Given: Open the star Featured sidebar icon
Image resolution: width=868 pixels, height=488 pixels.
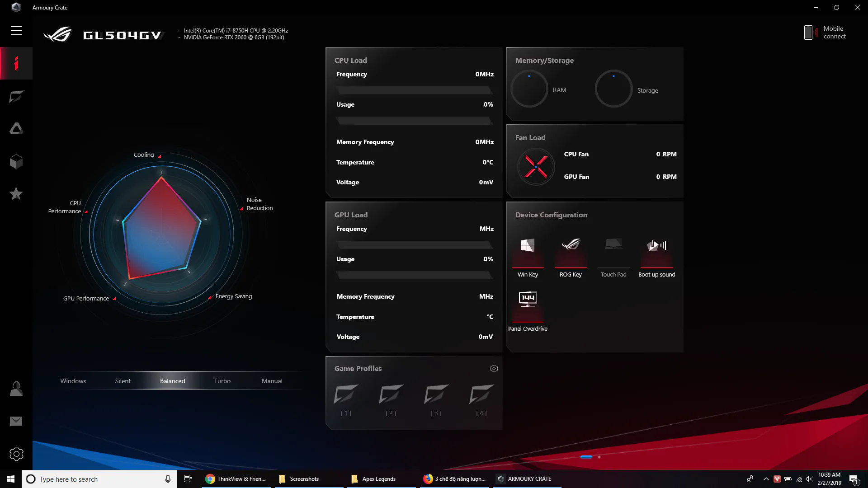Looking at the screenshot, I should [16, 194].
